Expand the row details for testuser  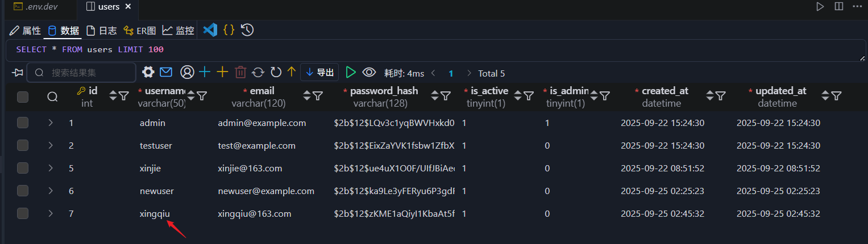51,145
